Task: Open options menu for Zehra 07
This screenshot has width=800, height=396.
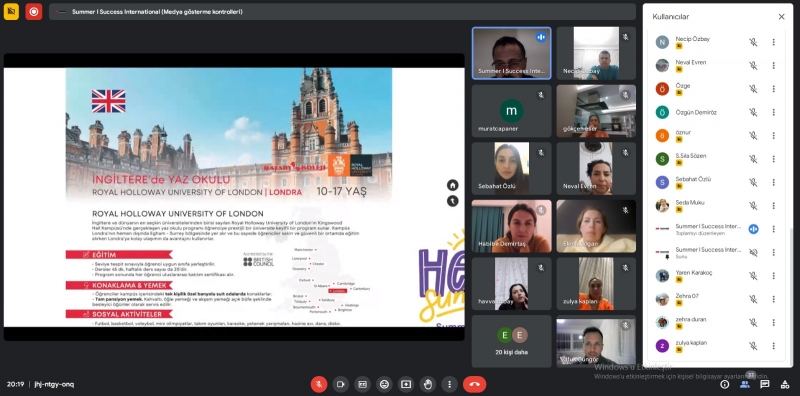Action: point(773,299)
